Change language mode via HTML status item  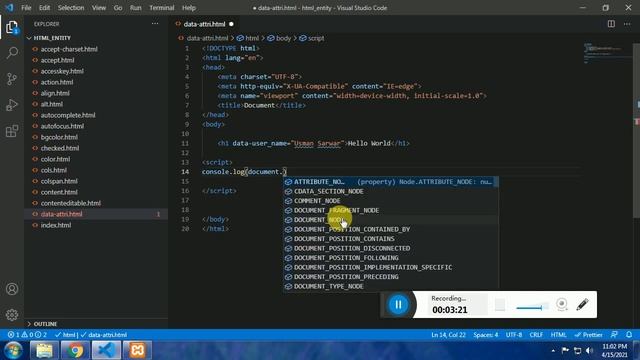pos(558,335)
